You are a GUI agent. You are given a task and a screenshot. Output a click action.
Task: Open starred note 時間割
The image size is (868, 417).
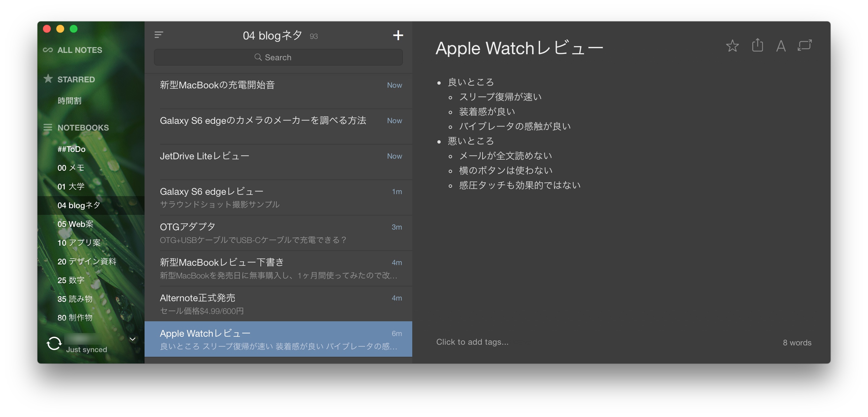[69, 101]
